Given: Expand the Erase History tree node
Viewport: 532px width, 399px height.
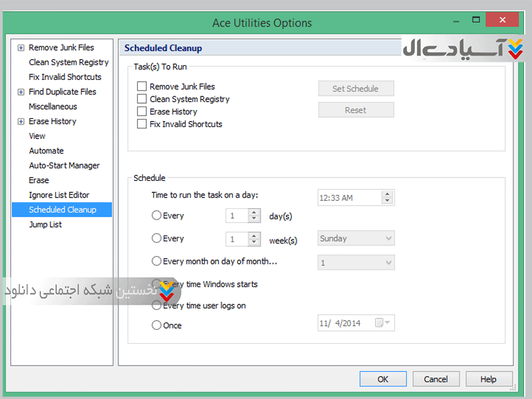Looking at the screenshot, I should click(21, 122).
